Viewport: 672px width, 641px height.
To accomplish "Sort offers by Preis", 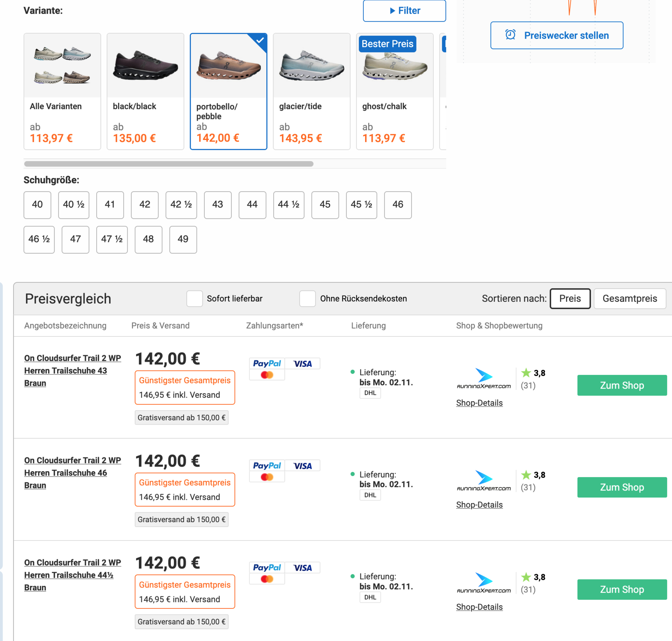I will (570, 299).
